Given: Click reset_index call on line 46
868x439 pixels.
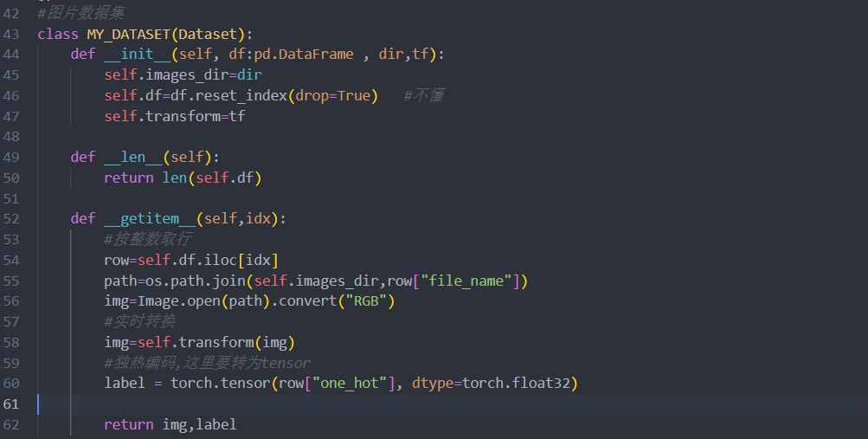Looking at the screenshot, I should click(x=241, y=96).
